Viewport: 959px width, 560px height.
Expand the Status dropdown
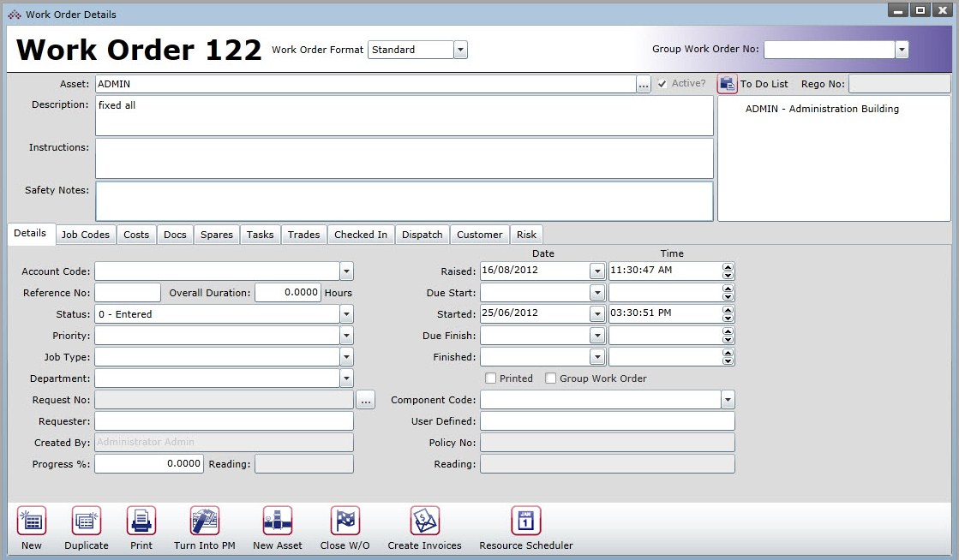click(x=346, y=313)
